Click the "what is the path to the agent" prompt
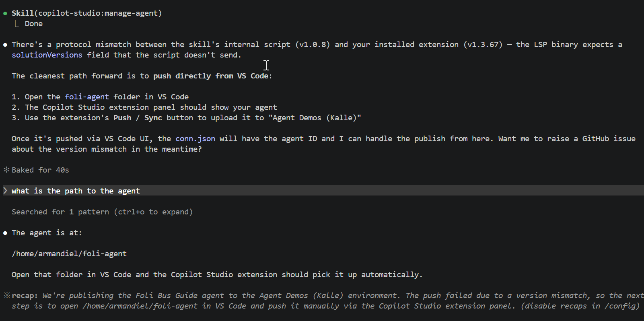Viewport: 644px width, 321px height. pos(76,191)
